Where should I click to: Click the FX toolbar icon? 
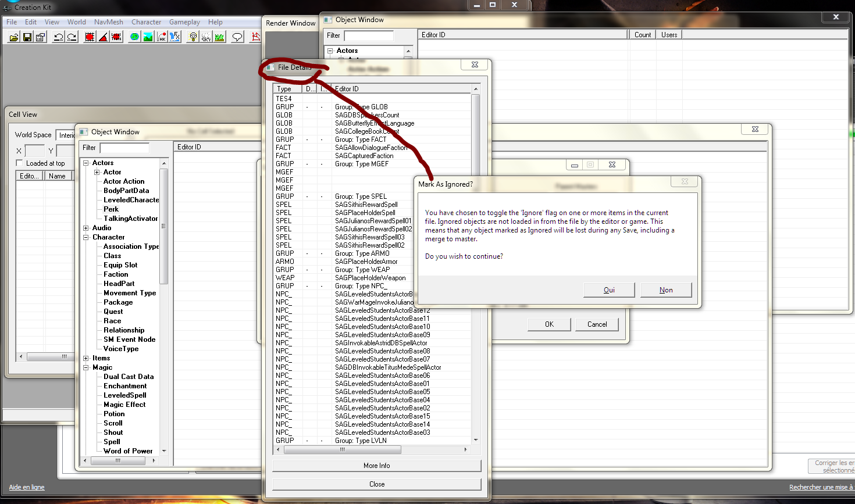(x=174, y=37)
